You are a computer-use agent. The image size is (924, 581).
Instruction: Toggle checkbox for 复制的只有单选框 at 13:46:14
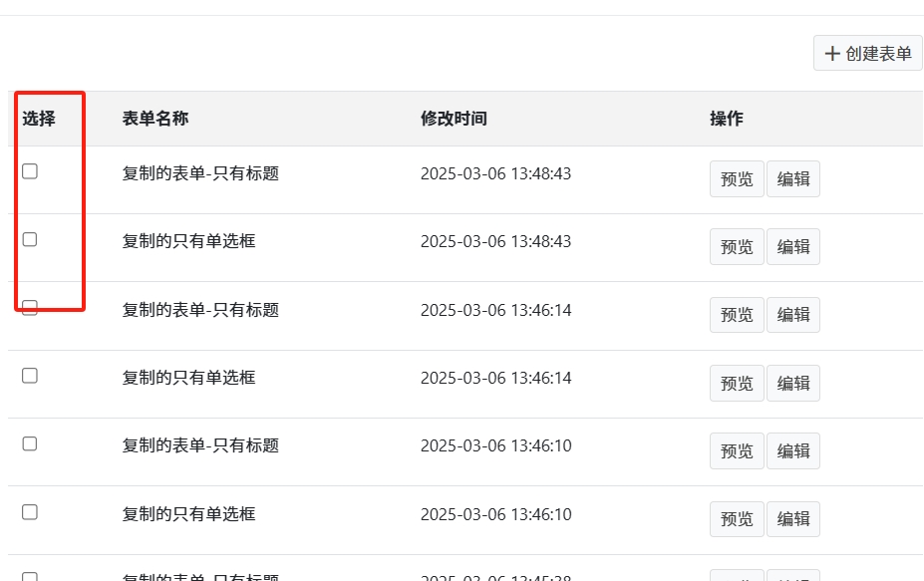pos(30,376)
